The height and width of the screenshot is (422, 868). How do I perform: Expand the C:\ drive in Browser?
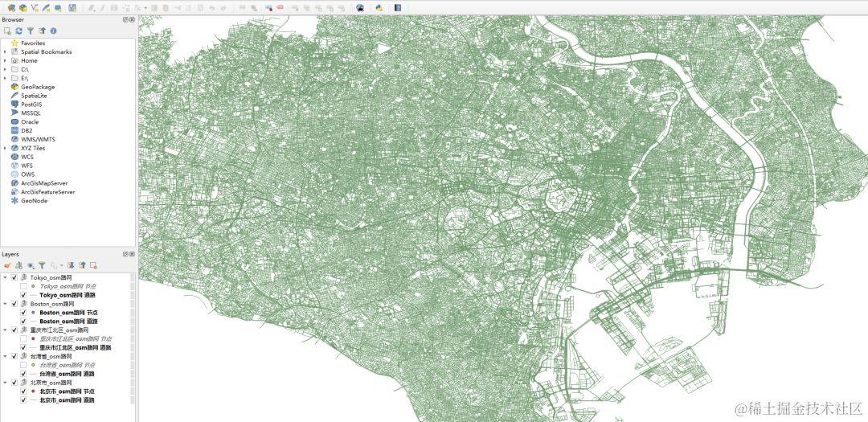point(5,69)
